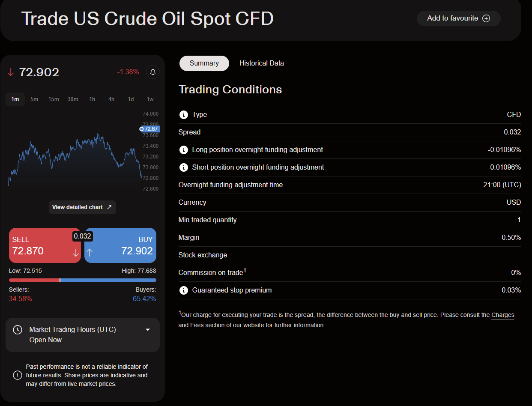Open the Charges and Fees link
This screenshot has width=532, height=406.
503,315
